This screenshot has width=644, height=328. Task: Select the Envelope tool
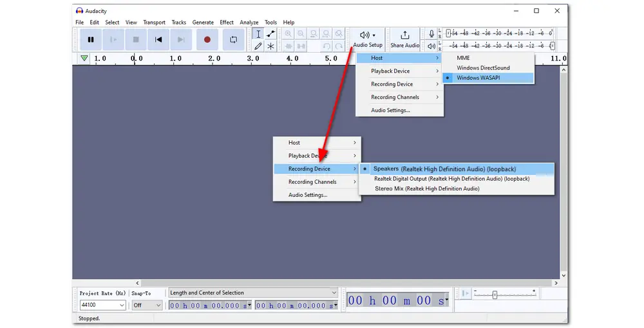270,34
